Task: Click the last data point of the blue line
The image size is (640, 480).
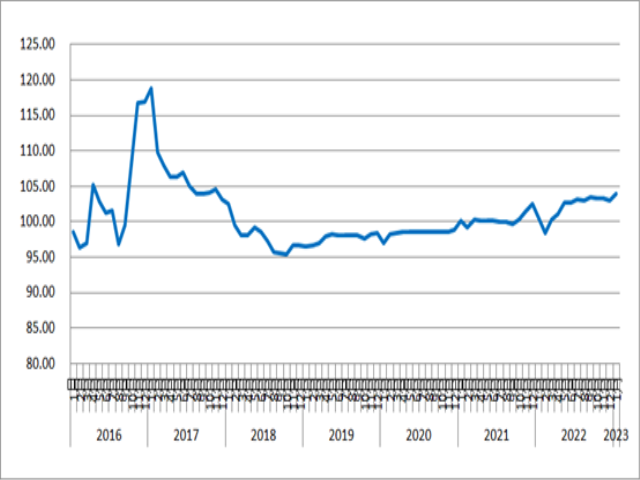Action: 616,193
